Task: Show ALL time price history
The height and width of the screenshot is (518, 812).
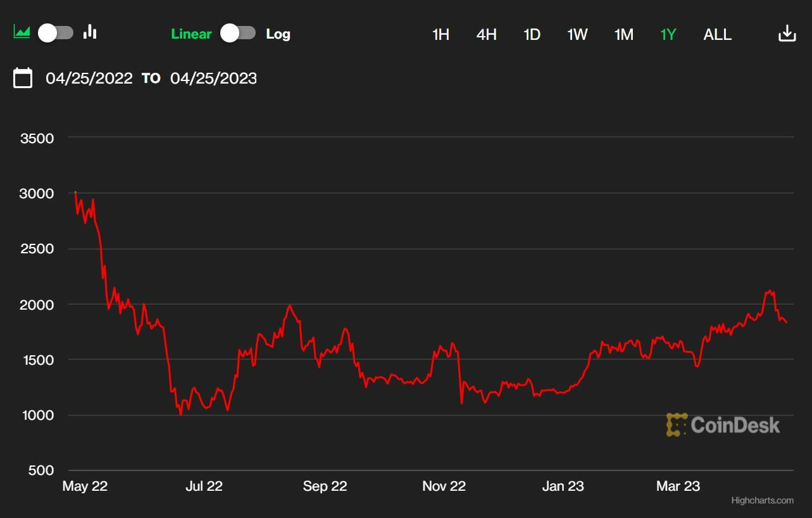Action: [x=717, y=34]
